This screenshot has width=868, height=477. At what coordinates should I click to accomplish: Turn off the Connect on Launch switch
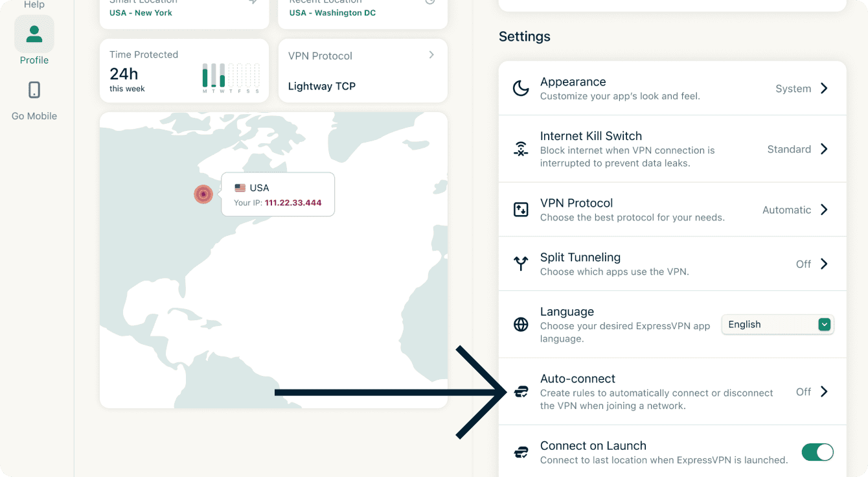[x=817, y=452]
